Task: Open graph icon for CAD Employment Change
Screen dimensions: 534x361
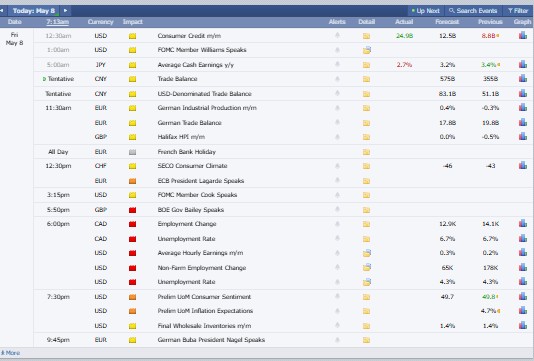Action: 523,223
